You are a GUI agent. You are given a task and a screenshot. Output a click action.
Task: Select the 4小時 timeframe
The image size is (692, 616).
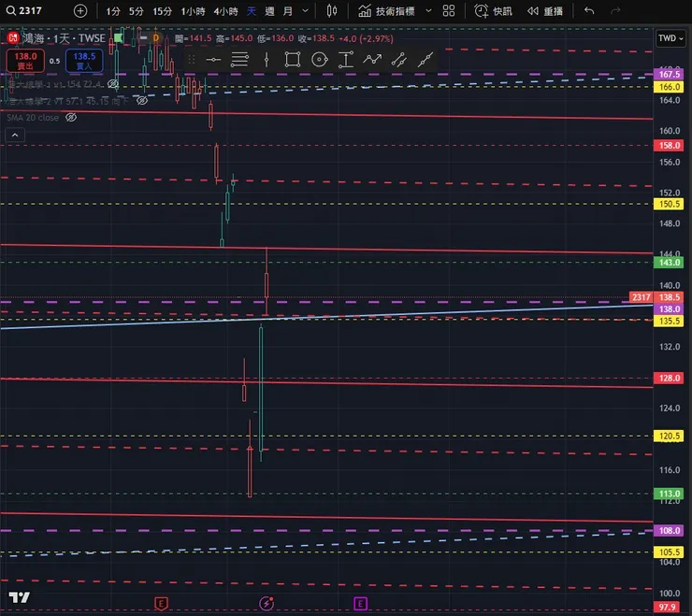click(225, 11)
